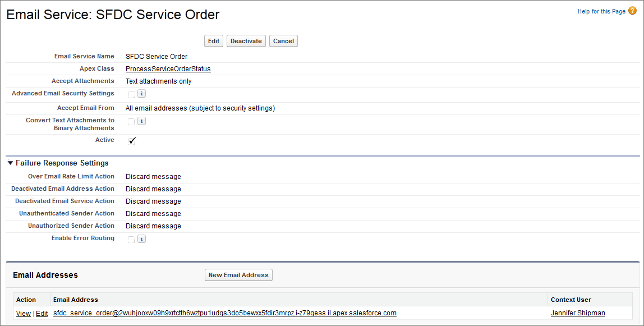Click the New Email Address button
The height and width of the screenshot is (326, 644).
pos(238,275)
